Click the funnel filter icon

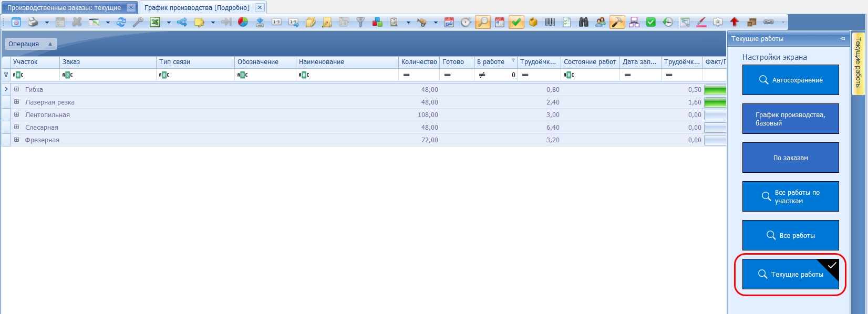point(360,22)
